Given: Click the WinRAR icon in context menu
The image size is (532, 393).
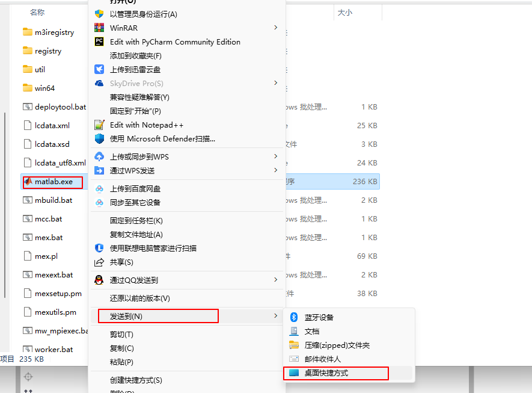Looking at the screenshot, I should click(x=99, y=28).
